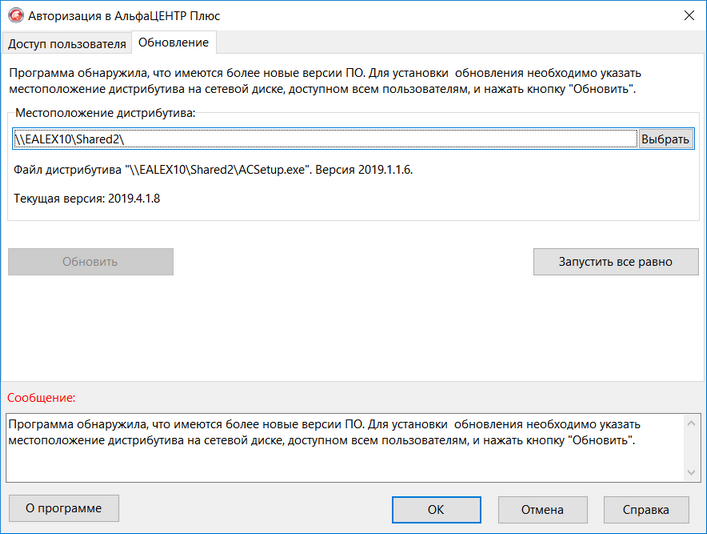Image resolution: width=707 pixels, height=534 pixels.
Task: Click the Текущая версия: 2019.4.1.8 text
Action: click(87, 198)
